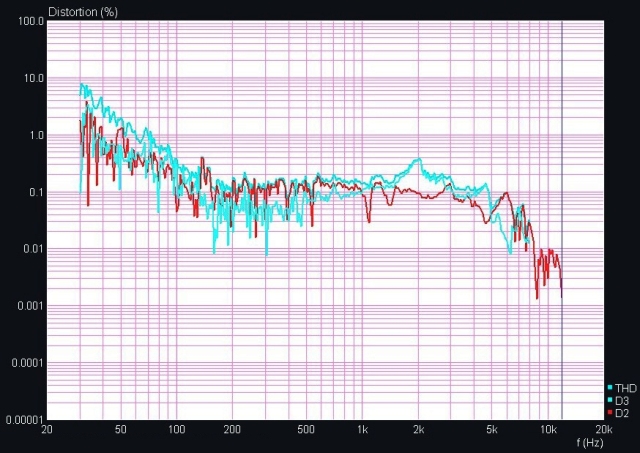Click the 10.0 y-axis value
The height and width of the screenshot is (453, 640).
33,78
